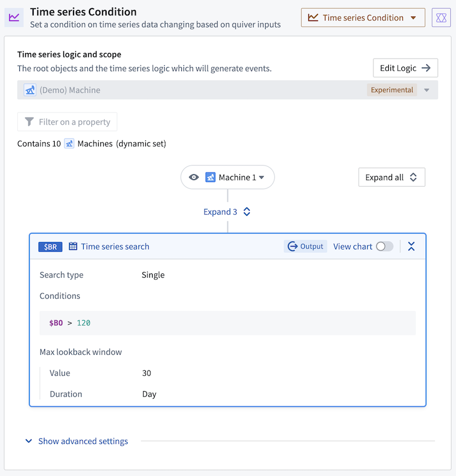This screenshot has width=456, height=476.
Task: Expand Show advanced settings
Action: coord(77,441)
